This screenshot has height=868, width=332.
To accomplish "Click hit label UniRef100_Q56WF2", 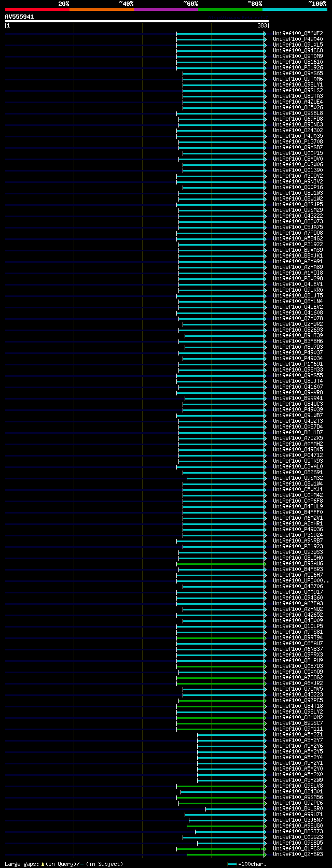I will (x=298, y=33).
